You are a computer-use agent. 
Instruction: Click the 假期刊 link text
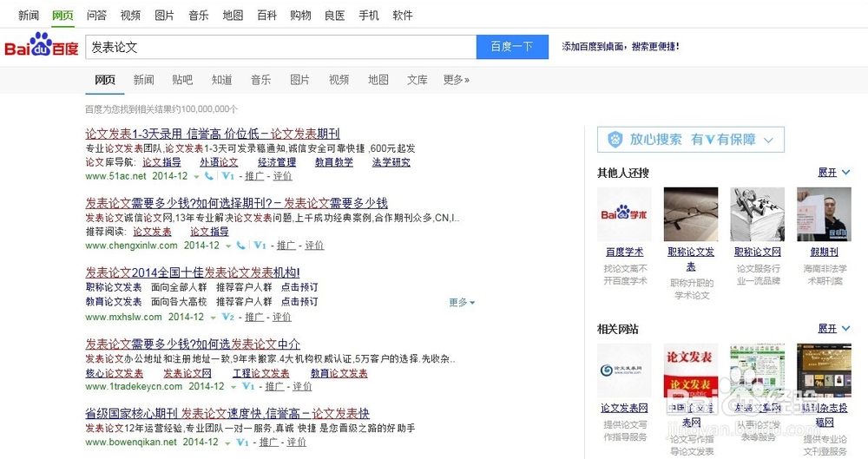825,252
